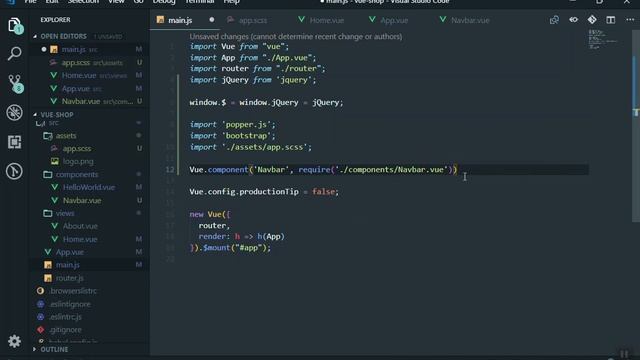Place cursor in the productionTip code line
This screenshot has width=640, height=360.
[x=264, y=192]
